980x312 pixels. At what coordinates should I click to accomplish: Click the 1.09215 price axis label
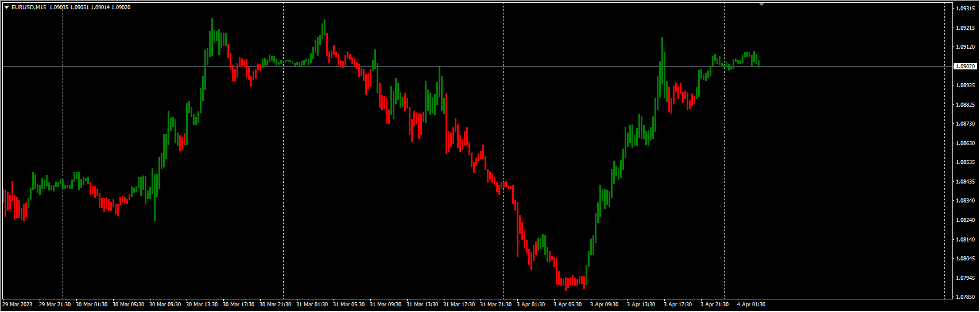click(964, 28)
